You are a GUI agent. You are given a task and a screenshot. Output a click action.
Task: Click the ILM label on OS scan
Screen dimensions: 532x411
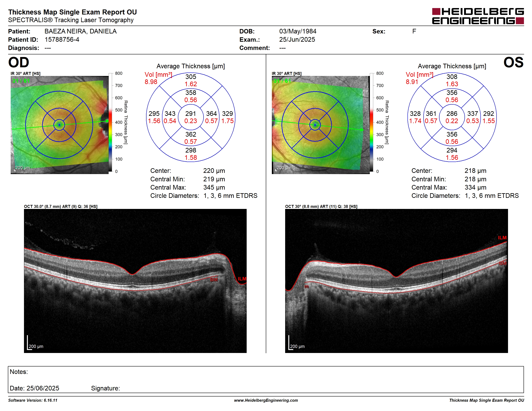tap(502, 238)
